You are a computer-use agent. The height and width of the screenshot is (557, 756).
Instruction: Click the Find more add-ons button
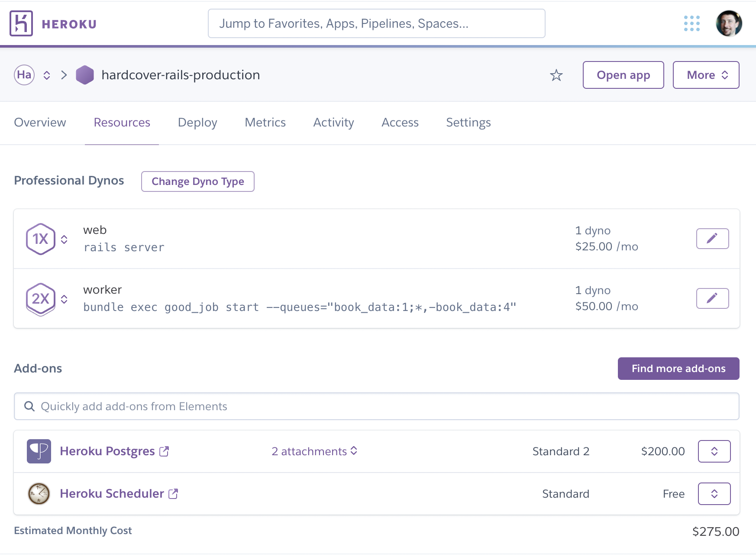tap(678, 369)
